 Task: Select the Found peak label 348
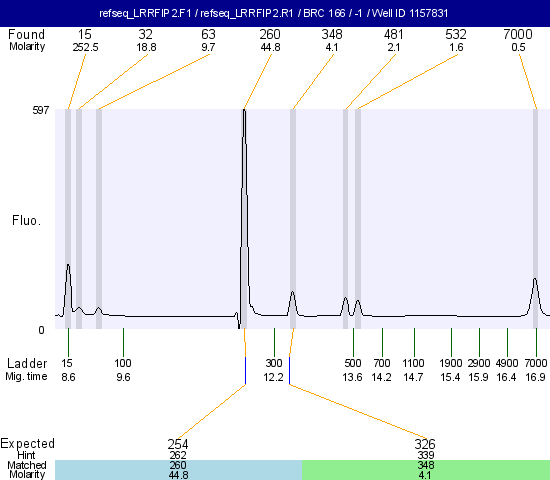tap(332, 34)
